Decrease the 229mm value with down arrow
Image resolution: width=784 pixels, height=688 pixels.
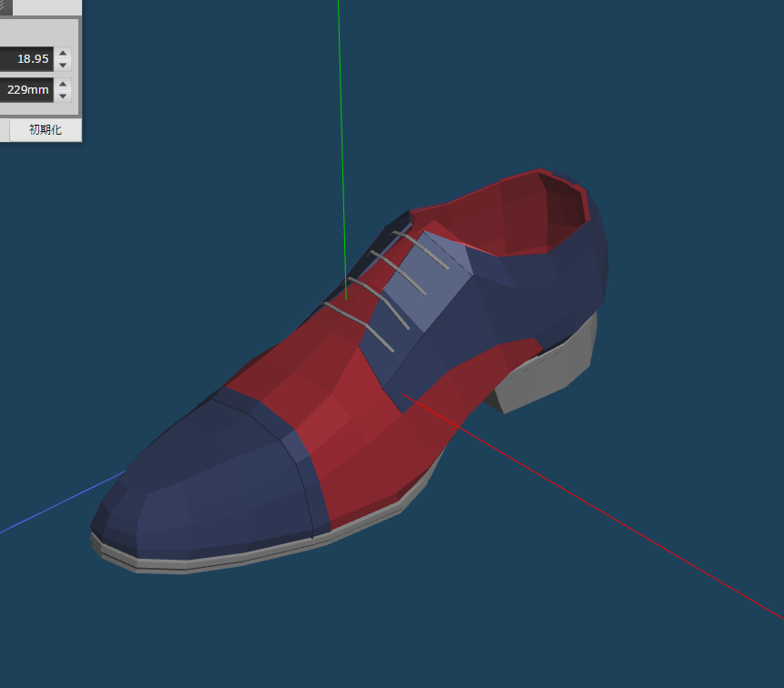(63, 96)
